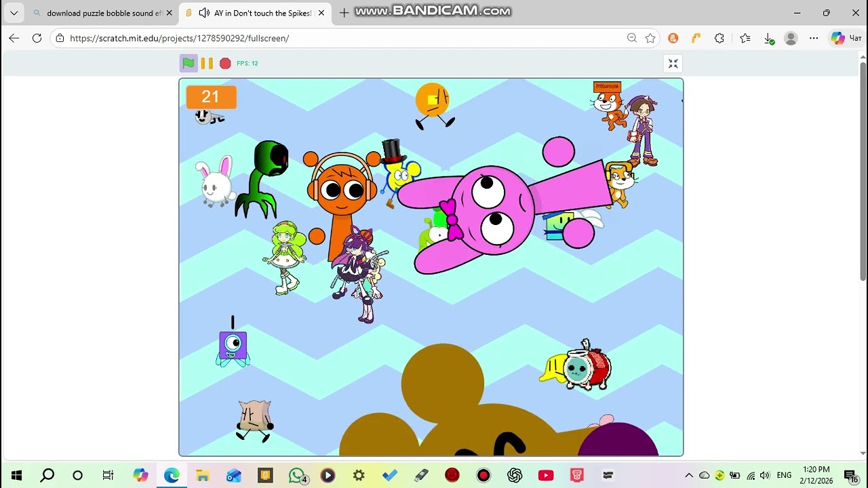Open the orange extension icon in toolbar

pos(673,38)
